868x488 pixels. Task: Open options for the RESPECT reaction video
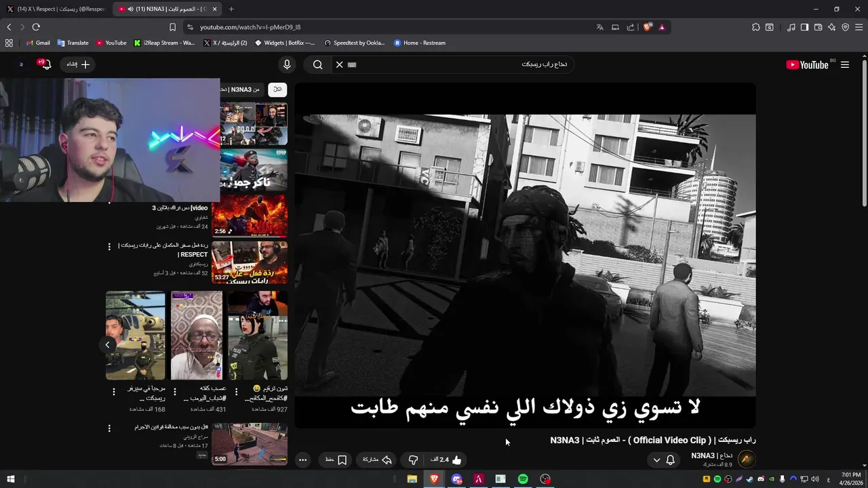click(109, 247)
